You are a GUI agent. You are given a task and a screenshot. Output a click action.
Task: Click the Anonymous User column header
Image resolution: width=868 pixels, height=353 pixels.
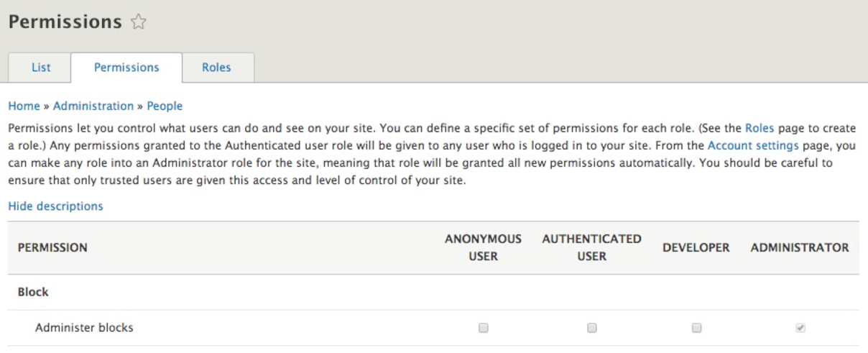pos(484,247)
